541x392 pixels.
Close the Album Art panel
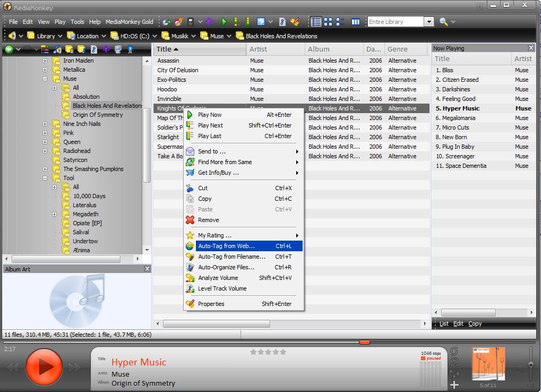point(147,269)
